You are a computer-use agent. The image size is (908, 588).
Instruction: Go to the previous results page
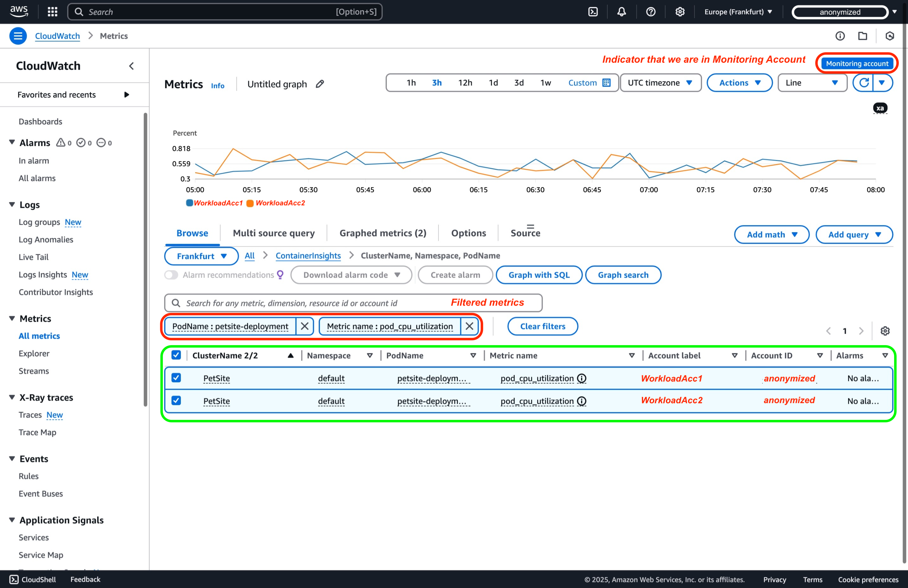click(x=828, y=331)
